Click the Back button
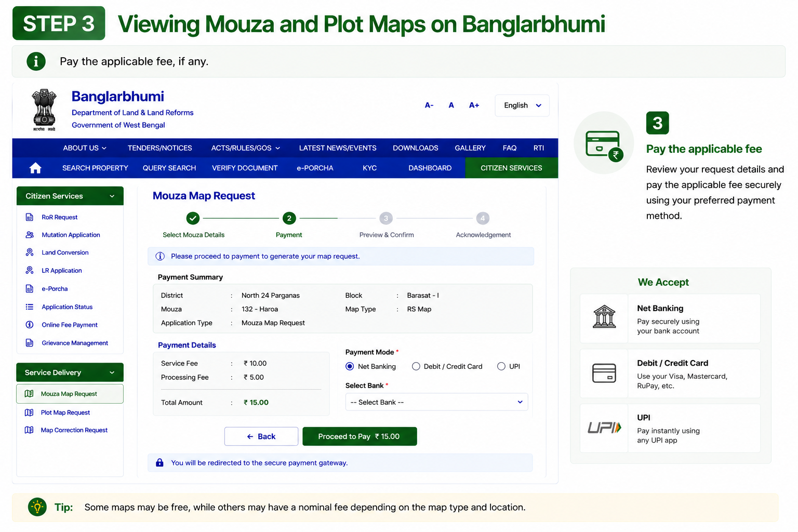The image size is (798, 532). [x=261, y=436]
